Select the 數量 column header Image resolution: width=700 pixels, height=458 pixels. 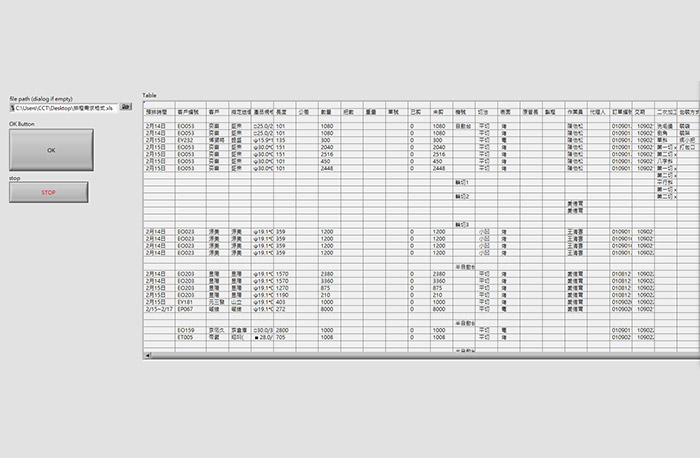pos(328,112)
